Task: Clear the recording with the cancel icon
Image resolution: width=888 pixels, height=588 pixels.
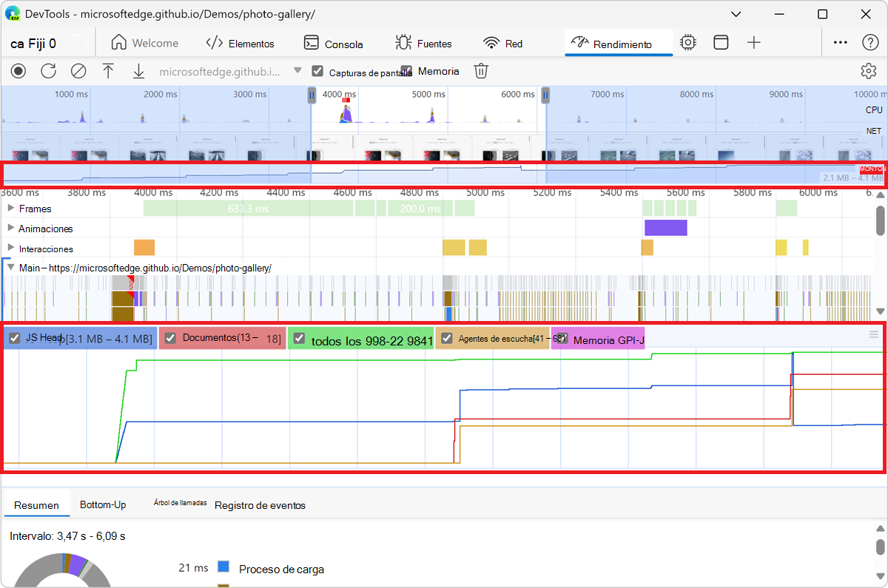Action: pos(78,71)
